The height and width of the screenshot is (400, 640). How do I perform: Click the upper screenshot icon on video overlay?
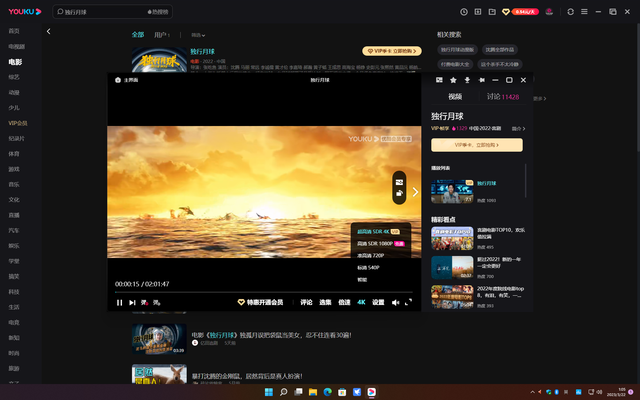399,182
